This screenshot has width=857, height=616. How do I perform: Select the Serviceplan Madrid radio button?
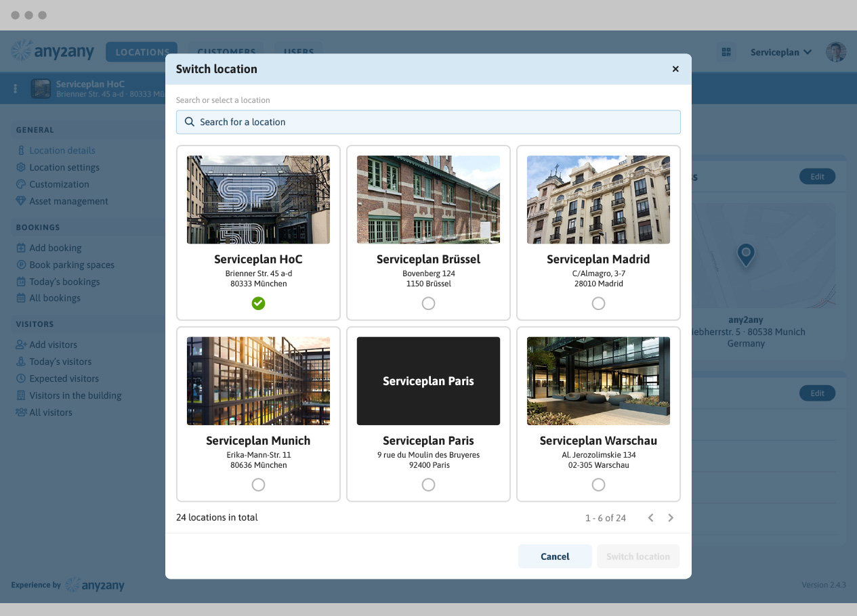point(598,303)
